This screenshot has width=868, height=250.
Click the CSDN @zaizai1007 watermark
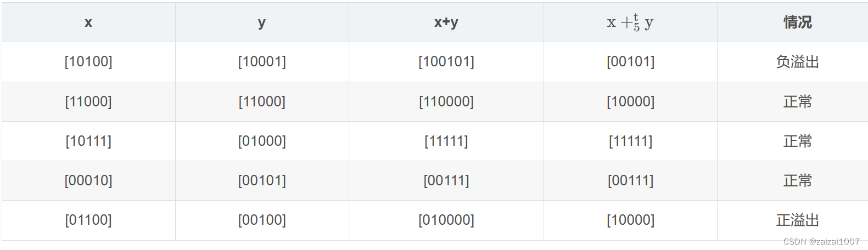(x=821, y=242)
